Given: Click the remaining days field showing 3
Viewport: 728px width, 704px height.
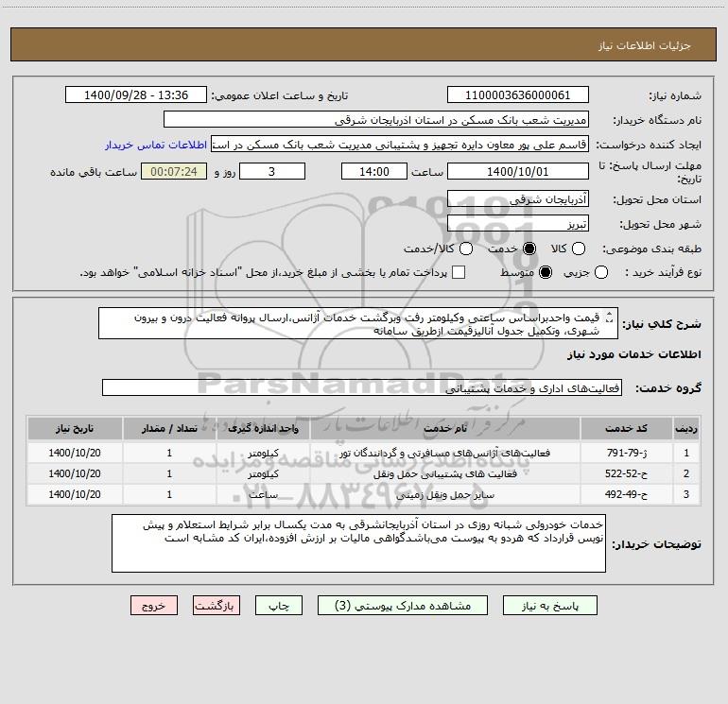Looking at the screenshot, I should 272,171.
